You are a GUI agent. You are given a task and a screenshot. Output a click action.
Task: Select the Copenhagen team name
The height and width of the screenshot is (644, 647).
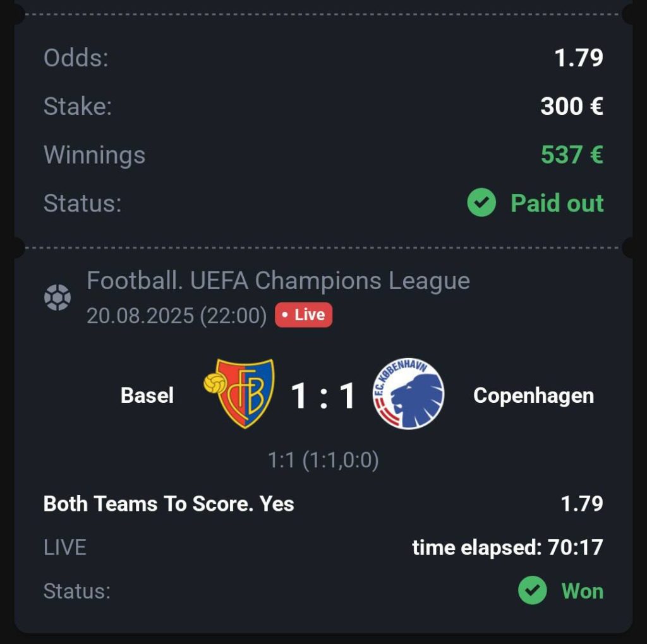[533, 395]
